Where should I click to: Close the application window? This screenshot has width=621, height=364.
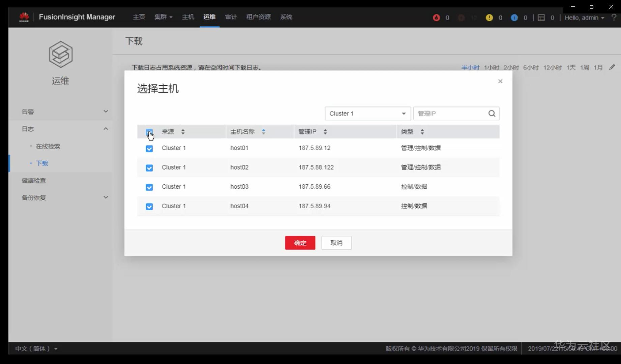[x=611, y=7]
